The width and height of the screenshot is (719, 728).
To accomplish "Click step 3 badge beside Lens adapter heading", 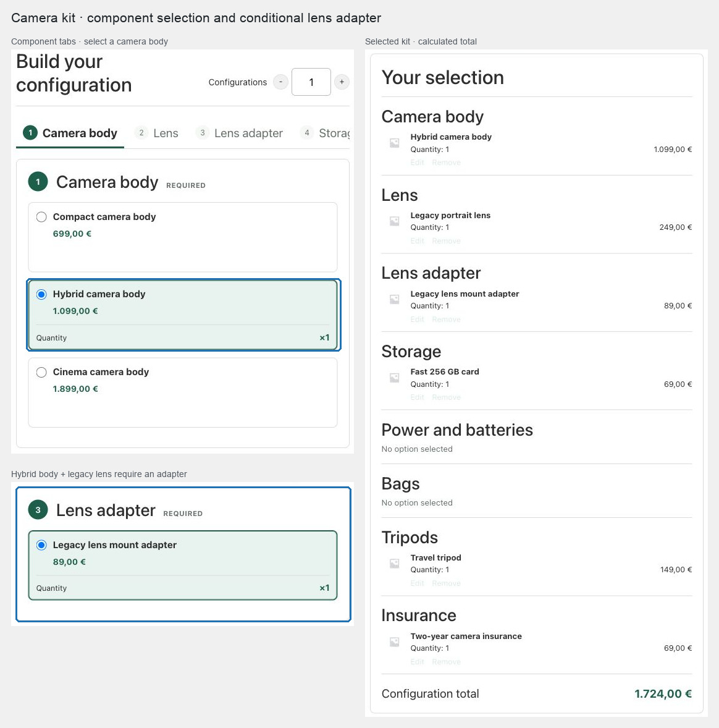I will (38, 510).
